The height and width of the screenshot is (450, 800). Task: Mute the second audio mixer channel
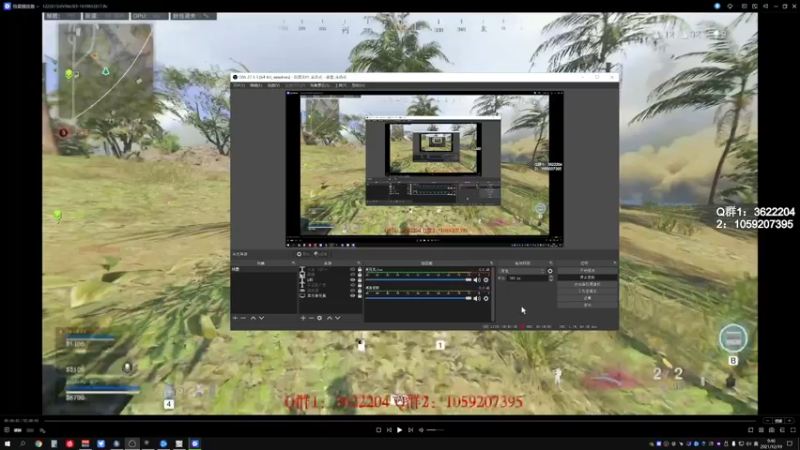click(x=477, y=298)
